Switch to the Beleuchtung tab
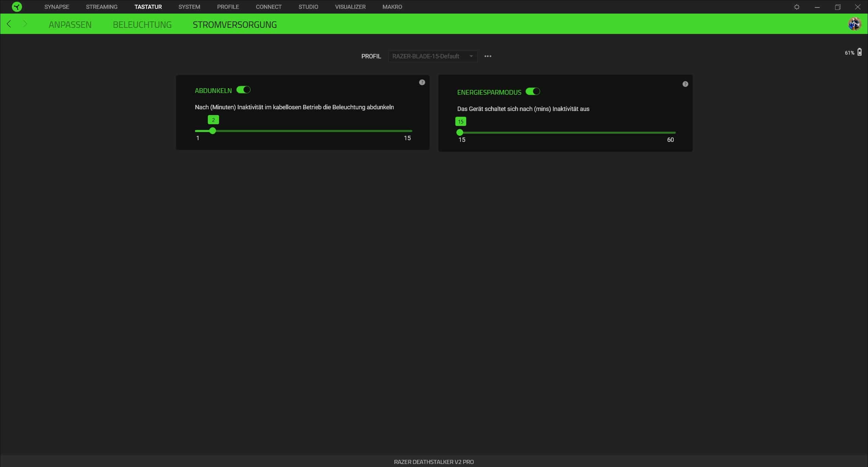Viewport: 868px width, 467px height. pos(142,24)
